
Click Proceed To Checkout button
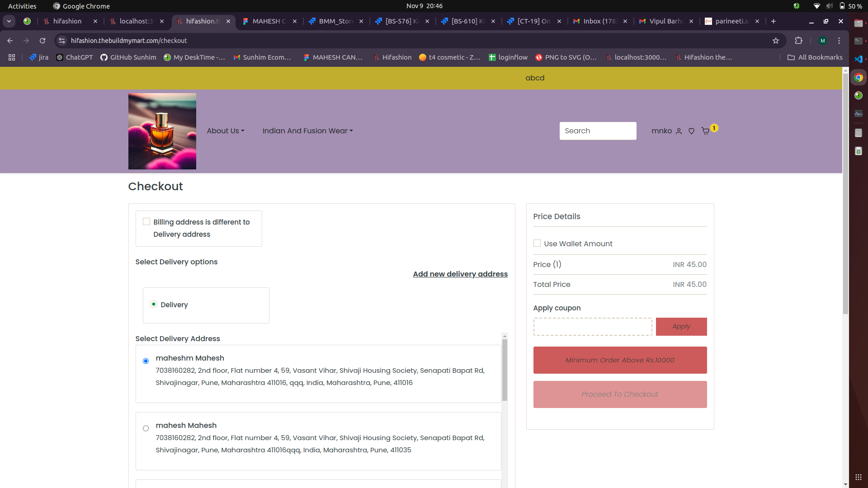pos(620,394)
